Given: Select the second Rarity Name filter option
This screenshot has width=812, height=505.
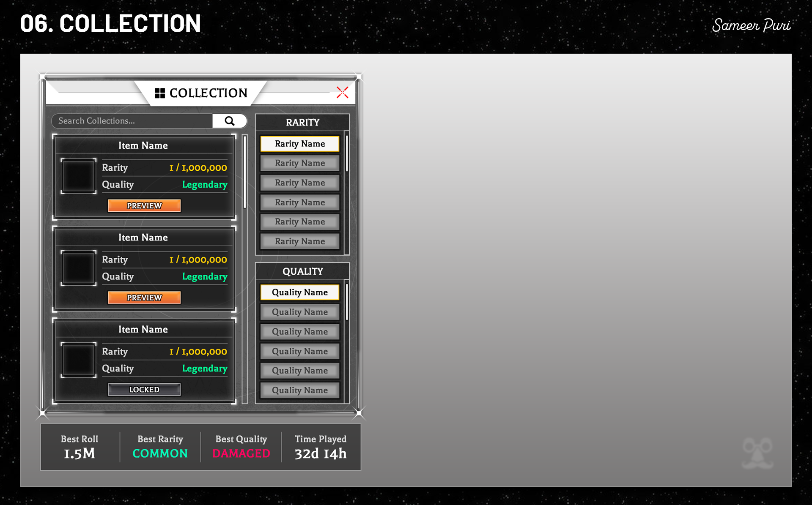Looking at the screenshot, I should point(300,163).
